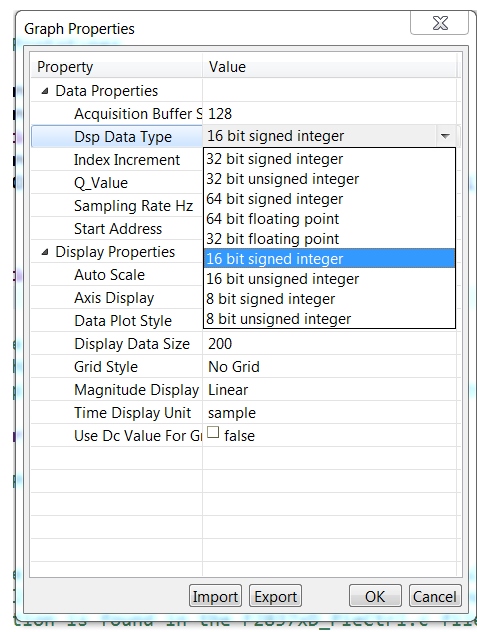The image size is (477, 632).
Task: Select the Display Data Size property
Action: pyautogui.click(x=132, y=344)
